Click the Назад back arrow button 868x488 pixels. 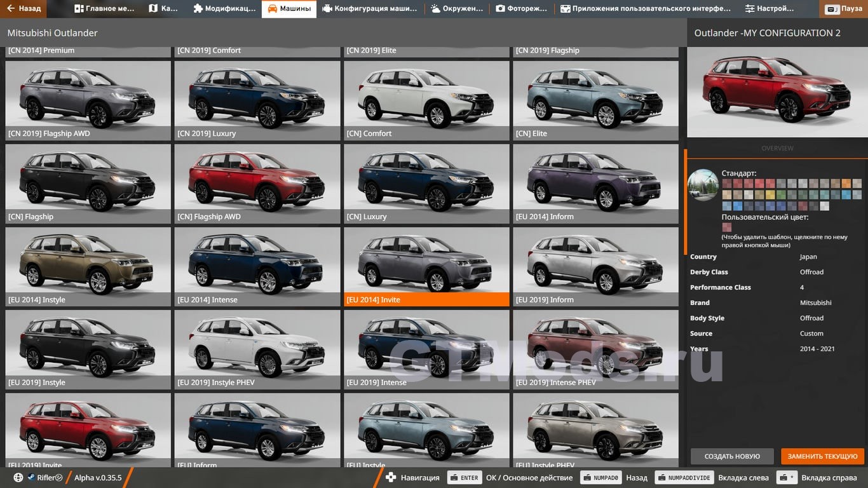pos(24,9)
